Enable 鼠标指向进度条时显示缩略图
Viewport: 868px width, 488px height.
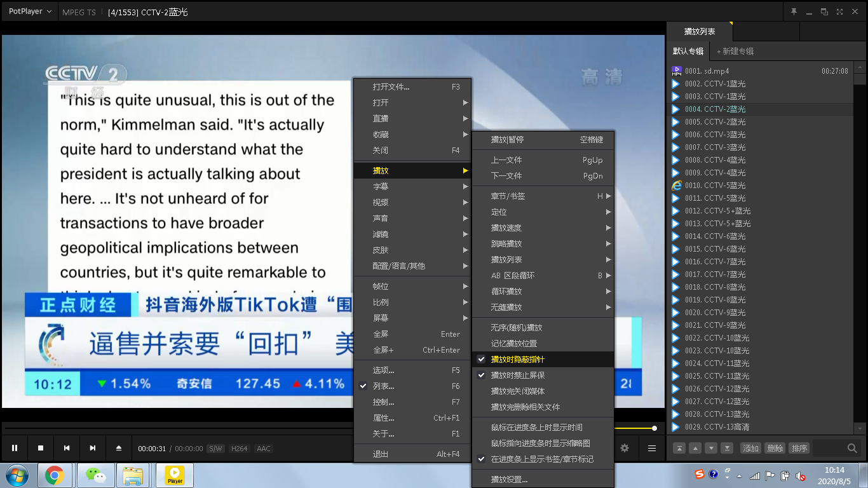pos(543,444)
